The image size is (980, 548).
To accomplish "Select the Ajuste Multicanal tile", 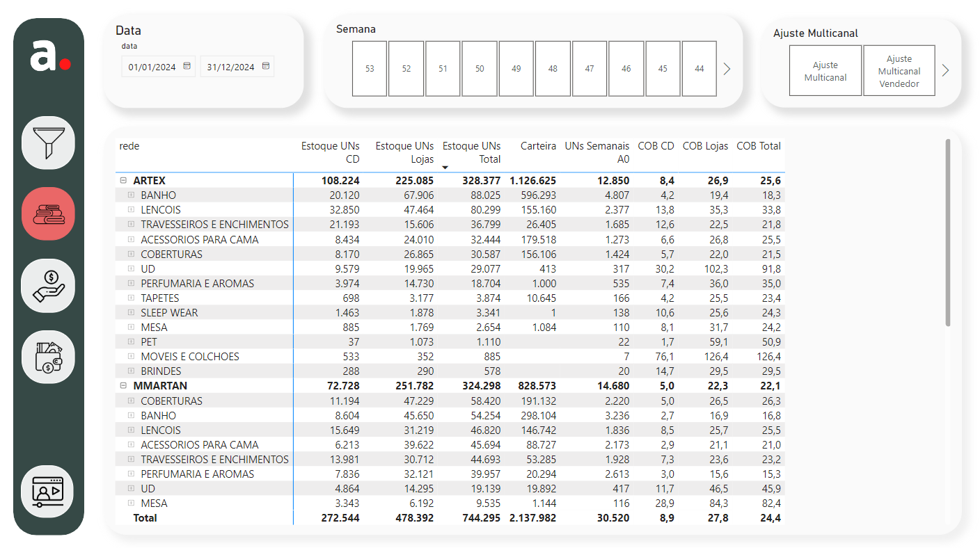I will click(x=825, y=71).
